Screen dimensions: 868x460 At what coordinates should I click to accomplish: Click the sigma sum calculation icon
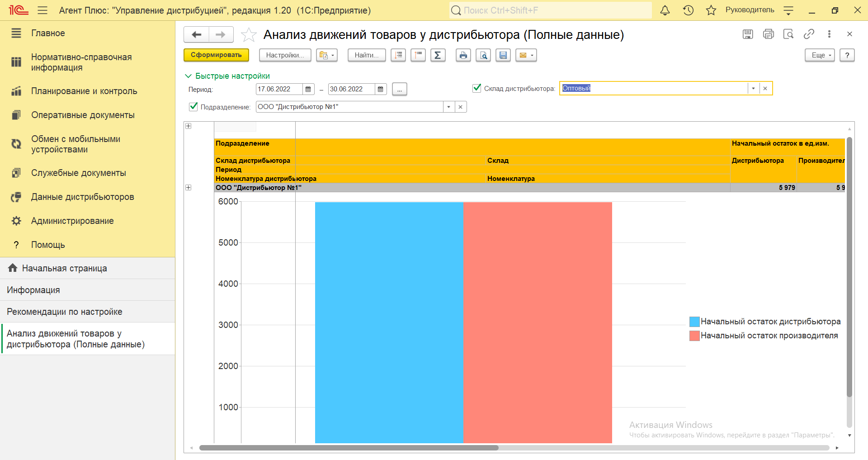pos(438,55)
